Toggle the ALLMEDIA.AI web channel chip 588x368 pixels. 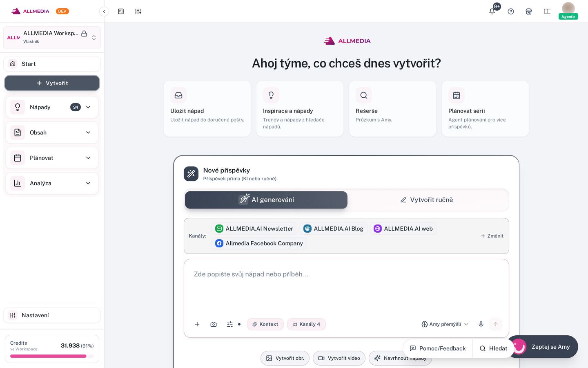[403, 229]
